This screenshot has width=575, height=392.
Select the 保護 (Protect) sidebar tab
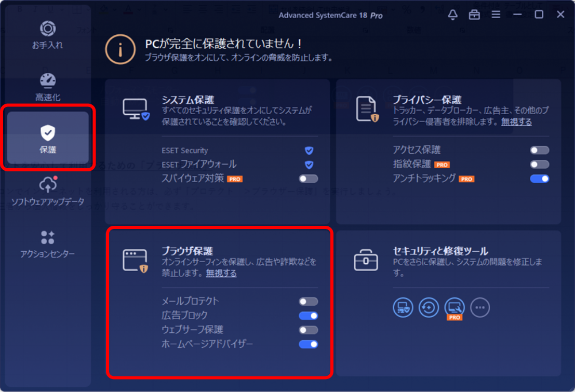(48, 138)
